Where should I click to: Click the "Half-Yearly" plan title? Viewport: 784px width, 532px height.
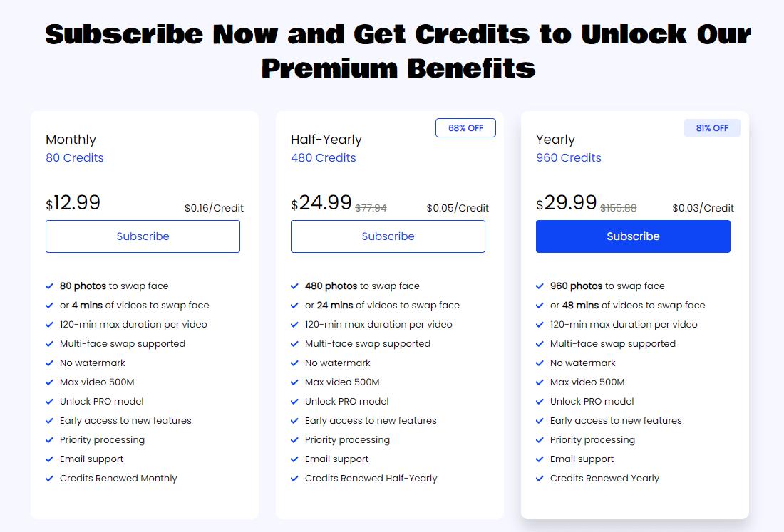click(326, 140)
